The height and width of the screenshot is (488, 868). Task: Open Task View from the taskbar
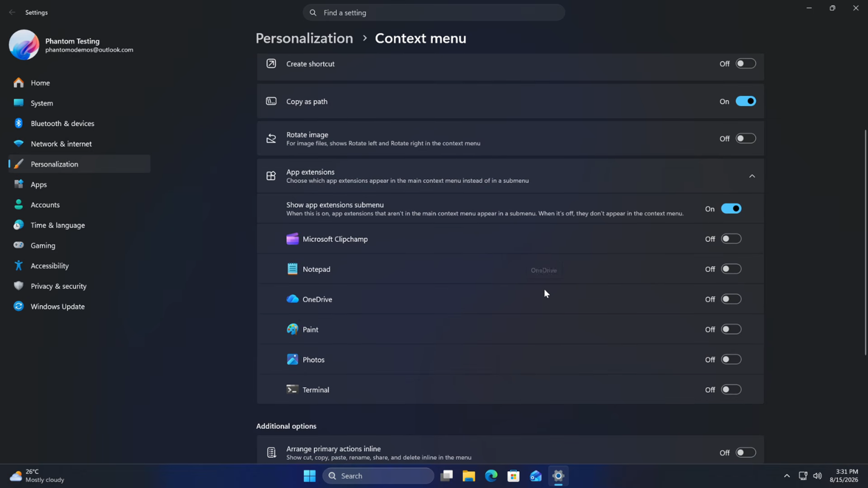[447, 476]
